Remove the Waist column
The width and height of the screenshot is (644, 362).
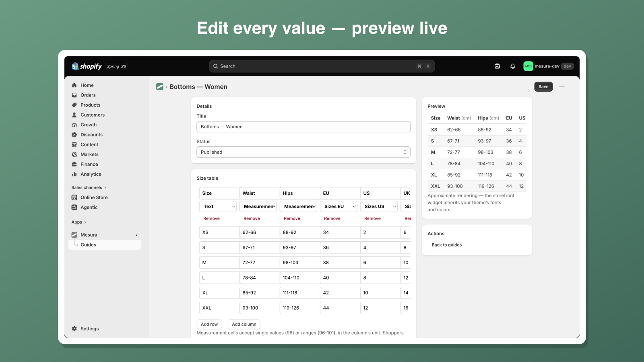[252, 218]
